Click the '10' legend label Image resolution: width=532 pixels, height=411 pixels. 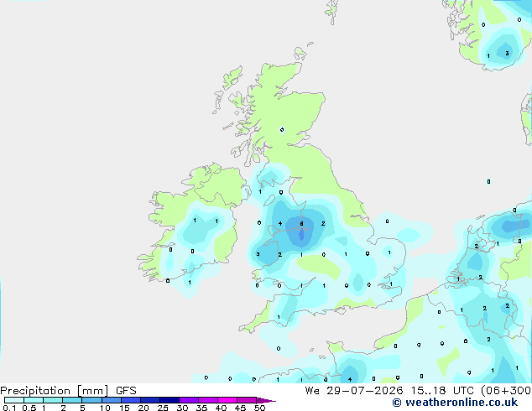point(105,408)
